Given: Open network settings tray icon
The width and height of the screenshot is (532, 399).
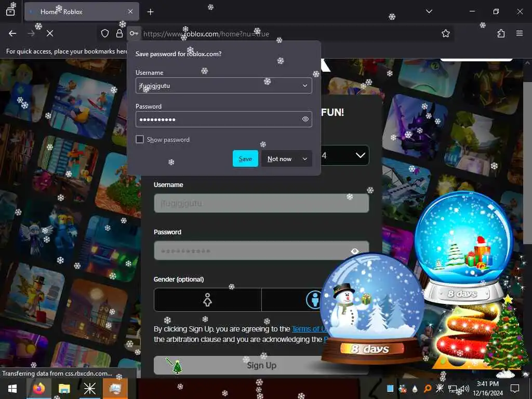Looking at the screenshot, I should tap(452, 389).
